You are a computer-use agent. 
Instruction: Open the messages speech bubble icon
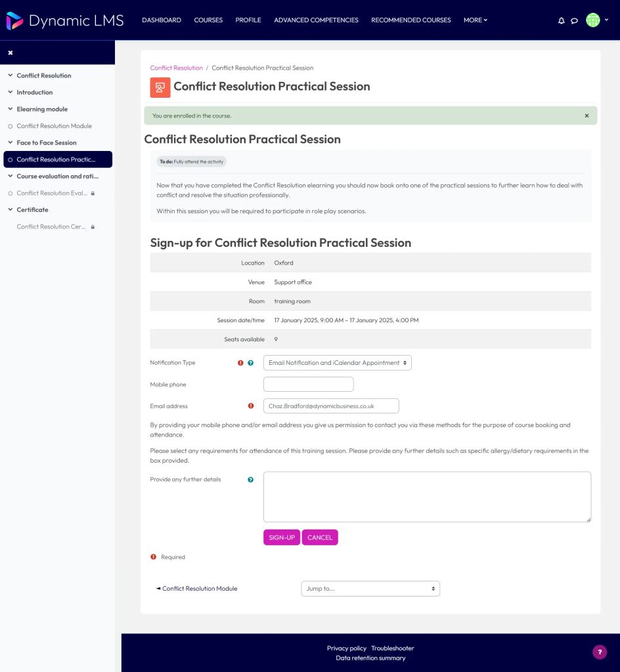click(x=575, y=20)
